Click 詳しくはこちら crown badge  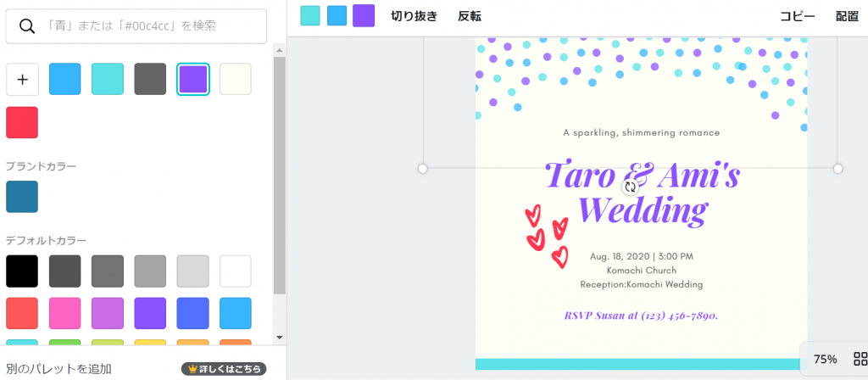(x=224, y=369)
